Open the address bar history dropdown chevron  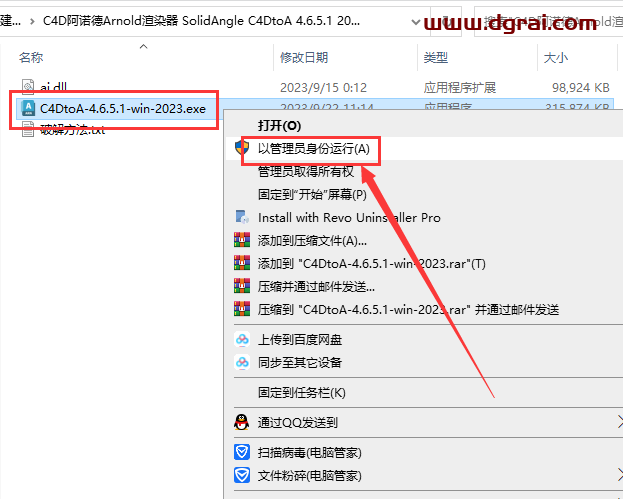(x=416, y=21)
